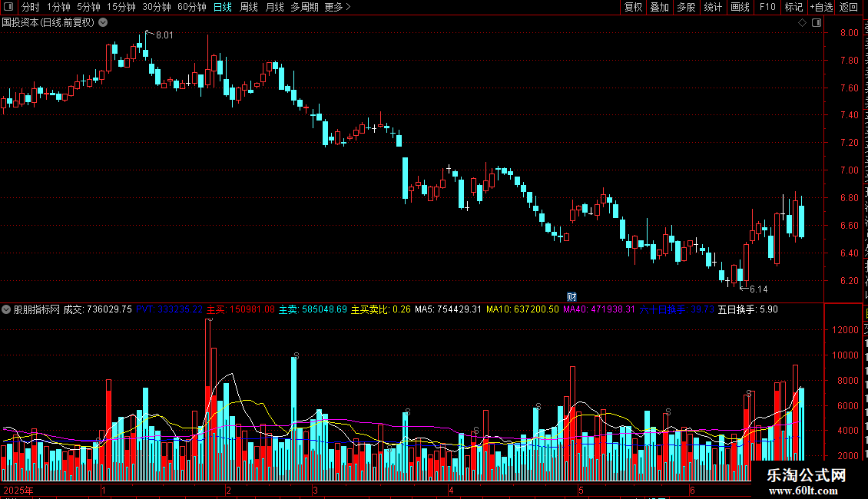Click month 3 on the time axis
The height and width of the screenshot is (499, 868).
(315, 490)
